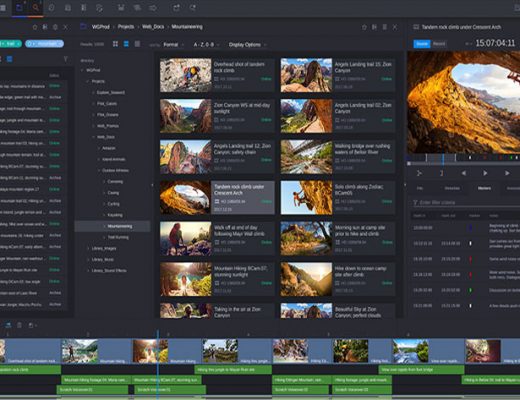This screenshot has height=400, width=520.
Task: Click the Enter filter criteria field
Action: pos(466,202)
